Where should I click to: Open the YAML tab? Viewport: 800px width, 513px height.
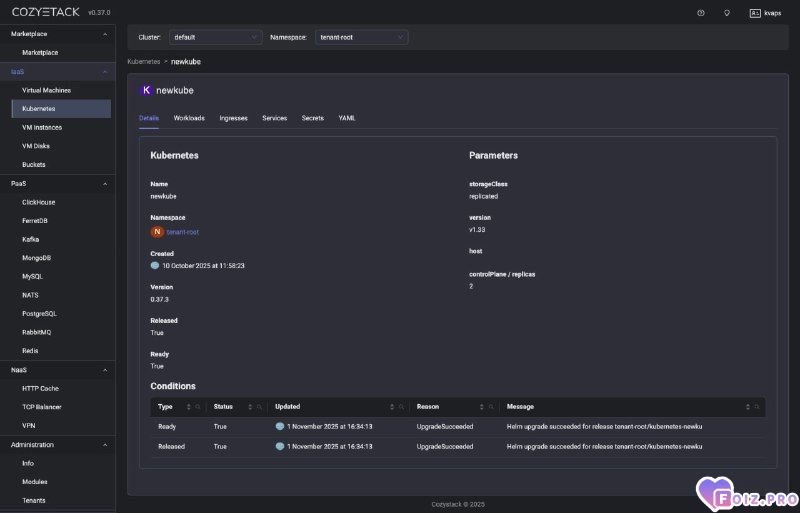pos(346,118)
